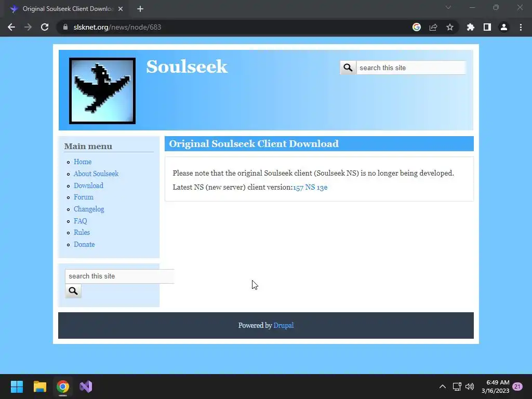Focus the sidebar search this site field
This screenshot has height=399, width=532.
click(x=120, y=276)
